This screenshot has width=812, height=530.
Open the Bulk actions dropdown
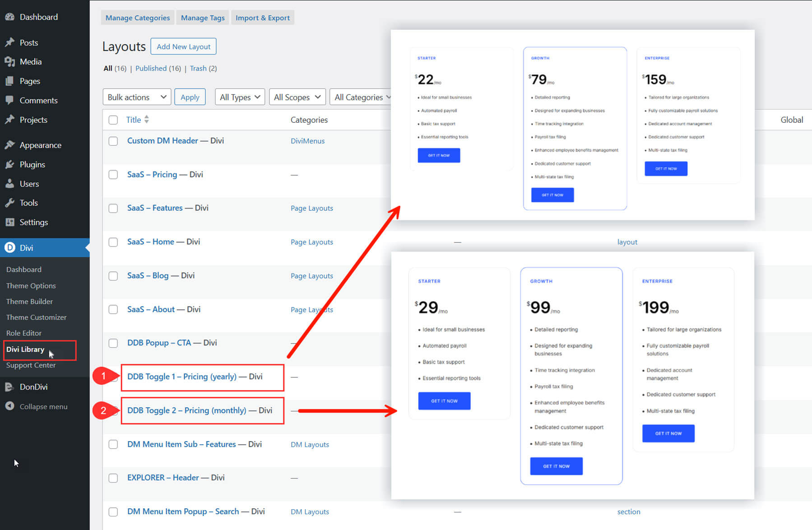tap(136, 97)
